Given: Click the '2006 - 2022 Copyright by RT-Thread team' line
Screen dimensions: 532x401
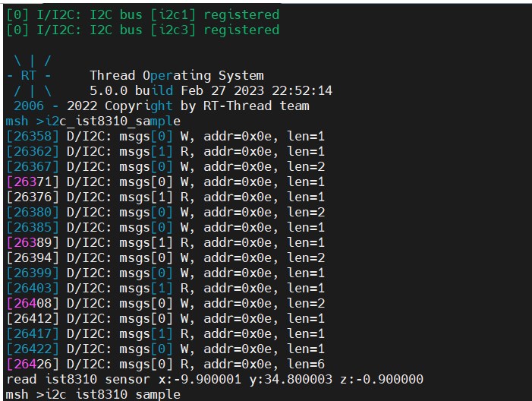Looking at the screenshot, I should click(162, 106).
